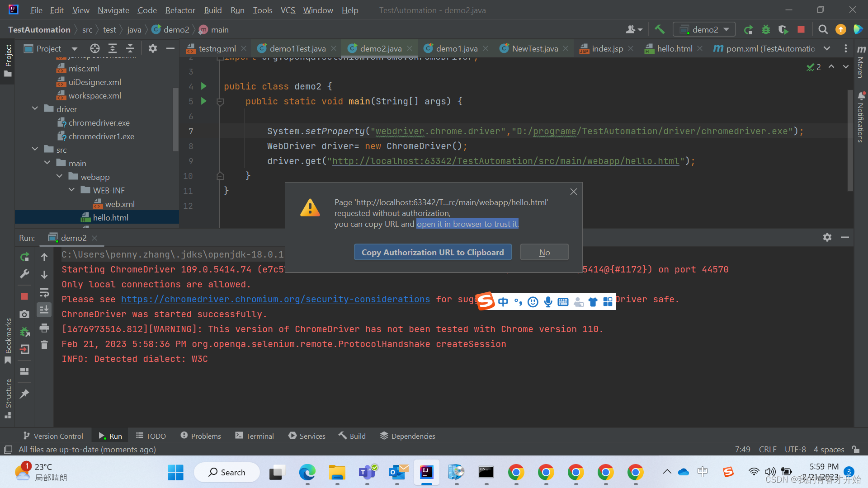The width and height of the screenshot is (868, 488).
Task: Open chromedriver security-considerations link
Action: (x=275, y=299)
